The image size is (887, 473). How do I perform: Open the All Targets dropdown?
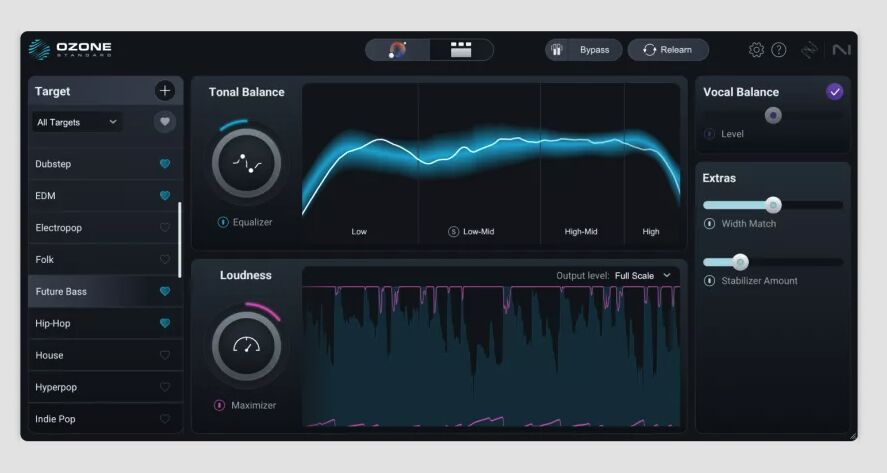tap(77, 122)
